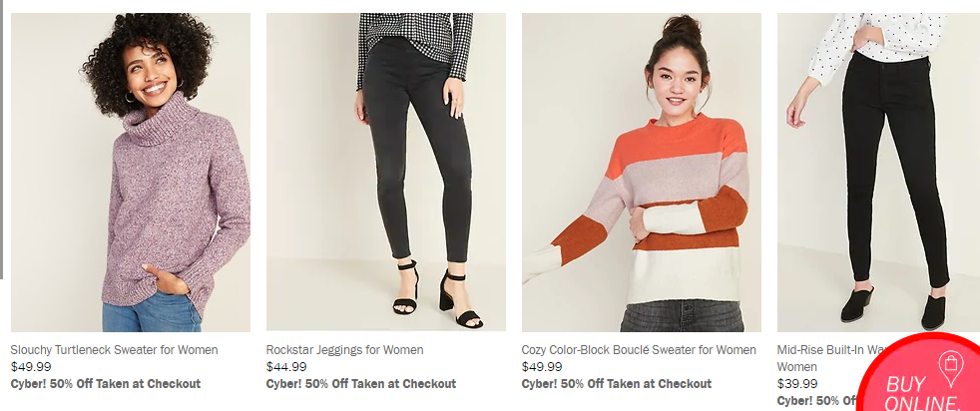Click the Cyber 50% Off text under Slouchy Turtleneck
The image size is (980, 411).
pos(106,383)
